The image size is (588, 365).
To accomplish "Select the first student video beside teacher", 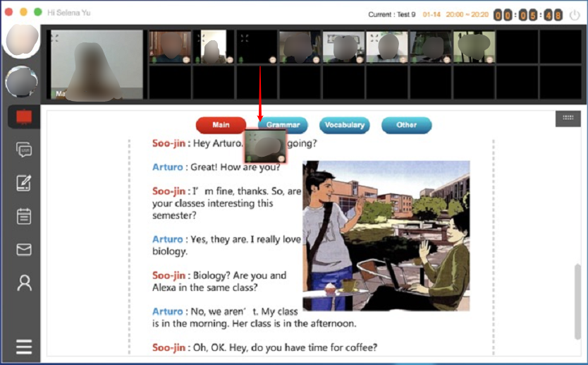I will pos(170,47).
